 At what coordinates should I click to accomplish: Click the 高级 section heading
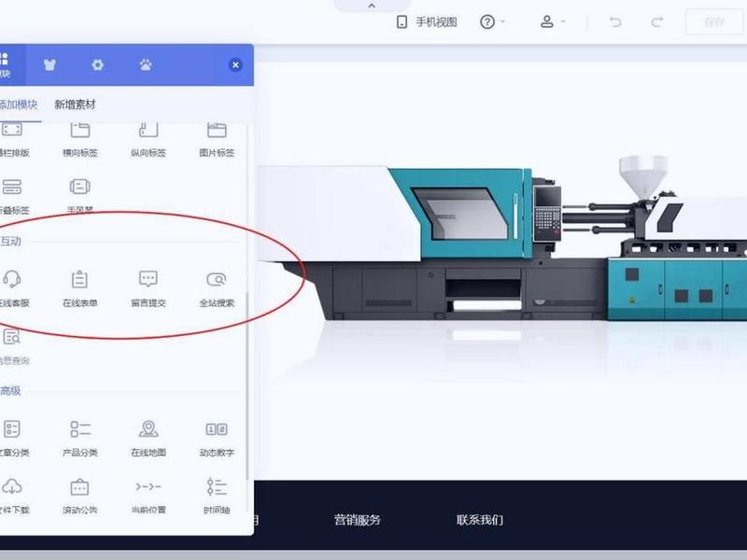10,391
